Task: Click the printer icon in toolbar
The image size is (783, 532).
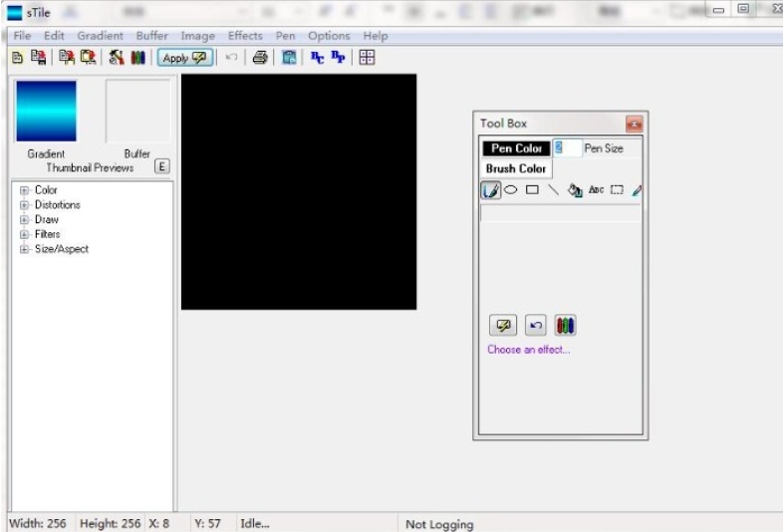Action: tap(259, 58)
